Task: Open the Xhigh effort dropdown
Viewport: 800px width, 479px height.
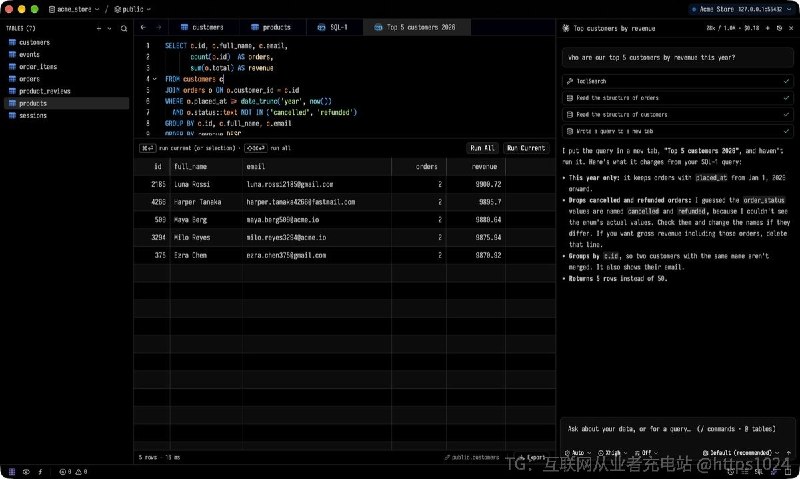Action: pos(612,452)
